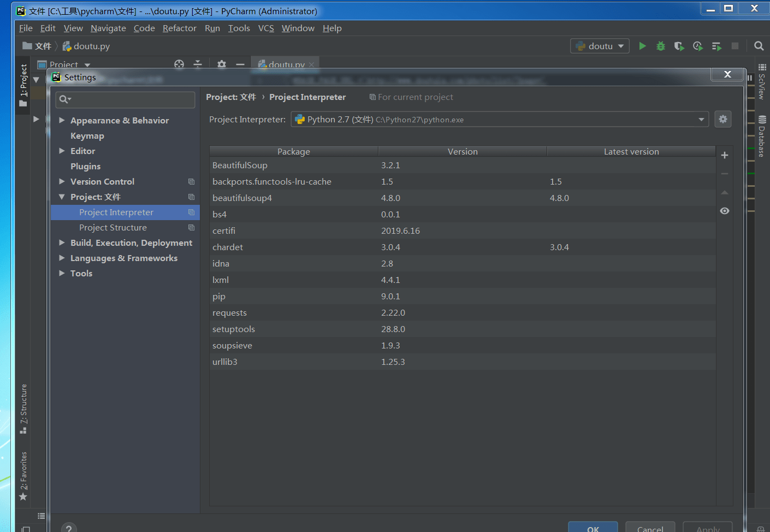Open the profiler run icon

[x=697, y=46]
